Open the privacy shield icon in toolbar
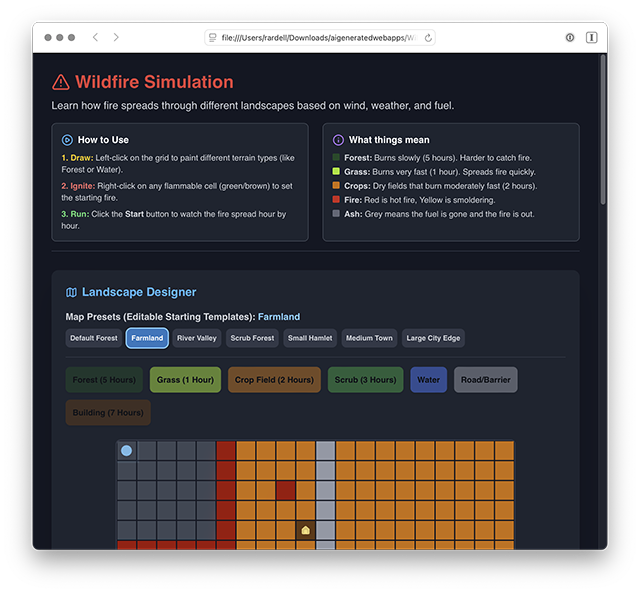Viewport: 640px width, 593px height. (570, 37)
